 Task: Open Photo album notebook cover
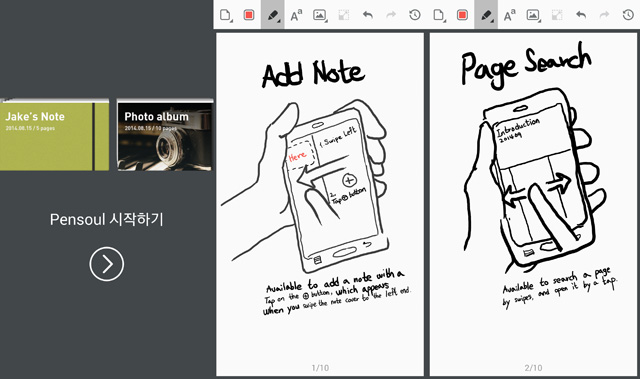(x=165, y=135)
